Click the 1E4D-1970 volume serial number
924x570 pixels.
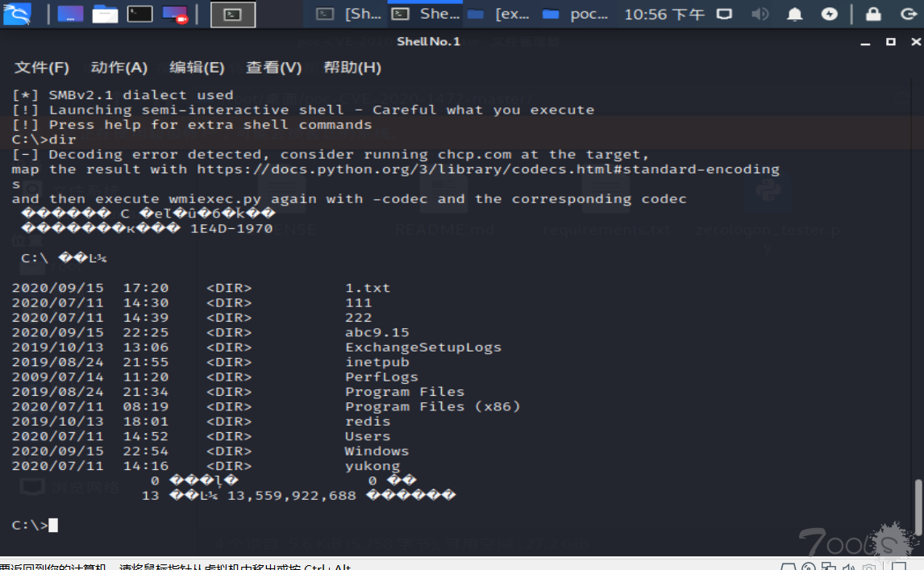coord(231,229)
